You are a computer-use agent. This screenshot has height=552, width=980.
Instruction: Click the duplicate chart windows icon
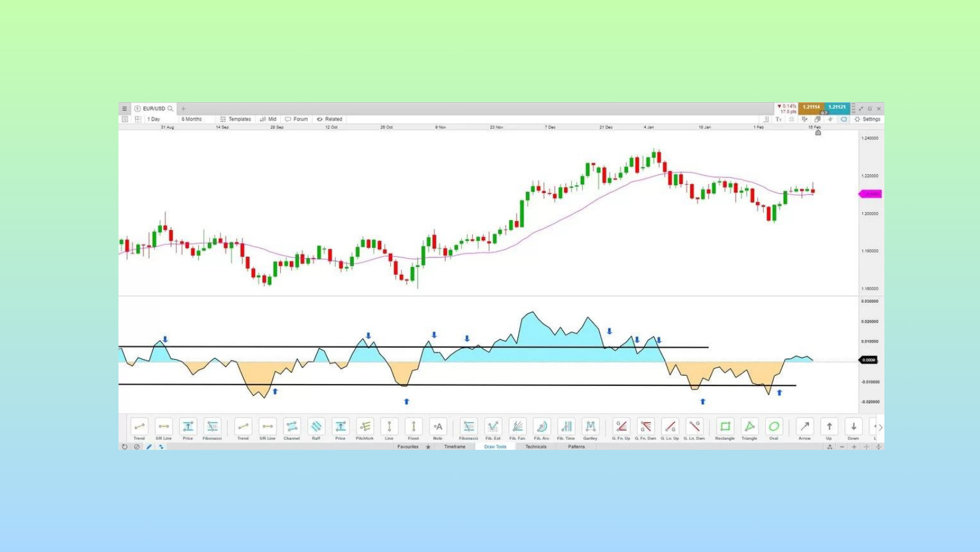coord(817,119)
